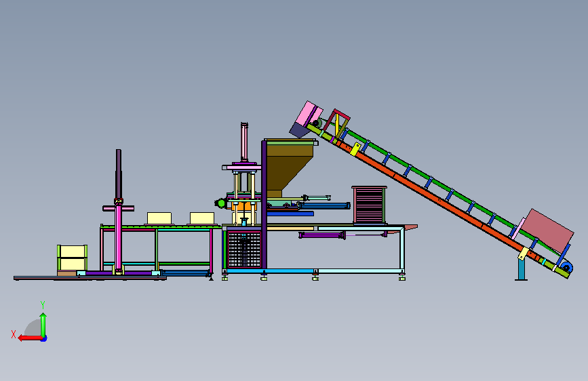This screenshot has height=381, width=588.
Task: Select the blue cylinder right of hopper
Action: pyautogui.click(x=324, y=205)
